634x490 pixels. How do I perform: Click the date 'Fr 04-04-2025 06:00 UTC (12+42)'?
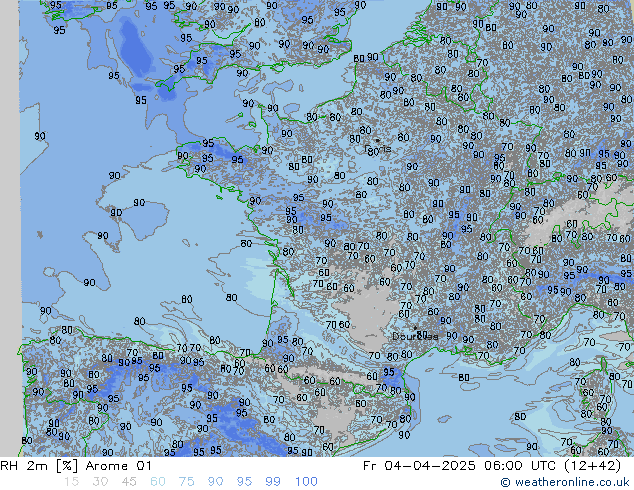click(x=492, y=466)
